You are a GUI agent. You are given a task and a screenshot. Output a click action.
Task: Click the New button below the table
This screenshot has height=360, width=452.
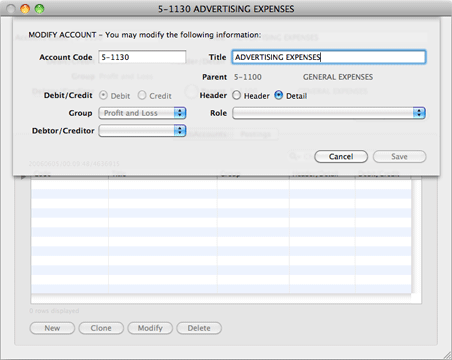click(52, 328)
